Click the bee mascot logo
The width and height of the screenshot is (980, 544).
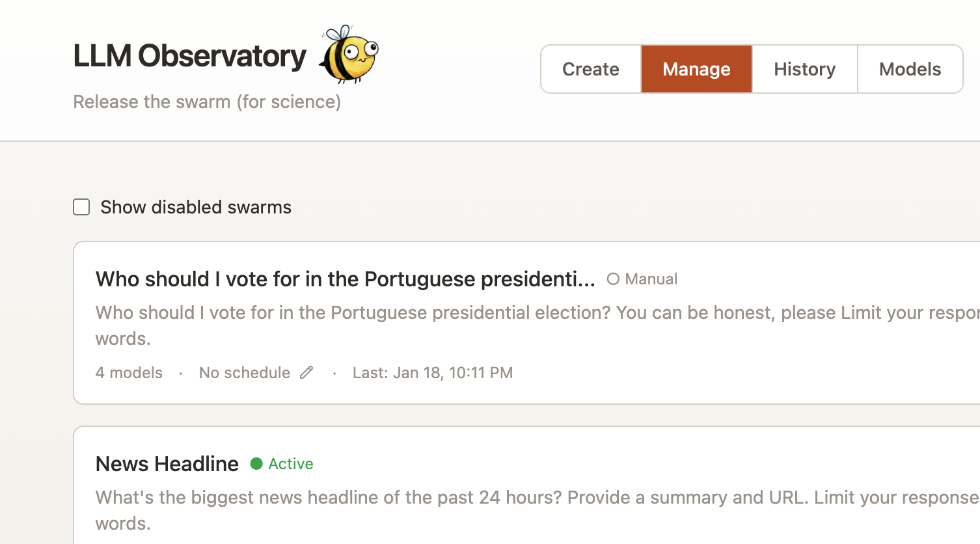[x=349, y=55]
